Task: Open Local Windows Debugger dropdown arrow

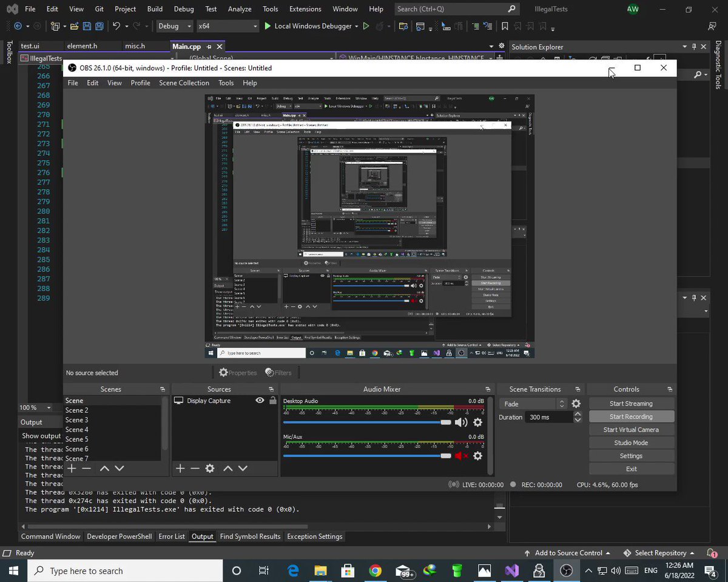Action: tap(356, 26)
